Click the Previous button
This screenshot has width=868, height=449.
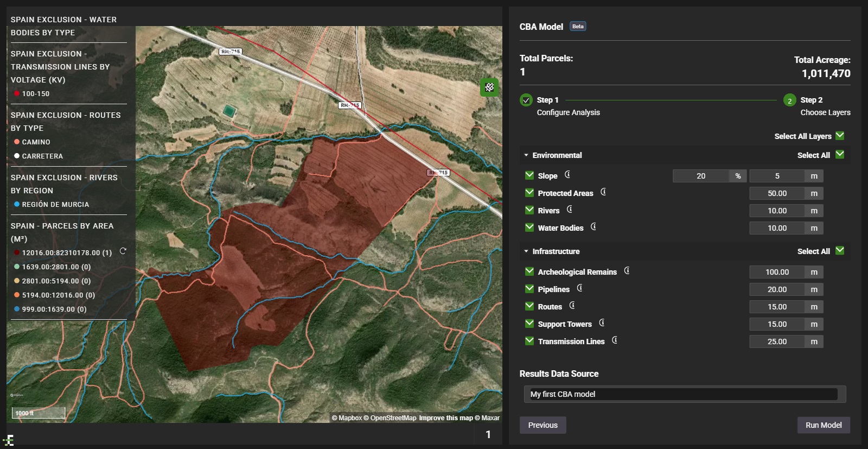coord(543,425)
